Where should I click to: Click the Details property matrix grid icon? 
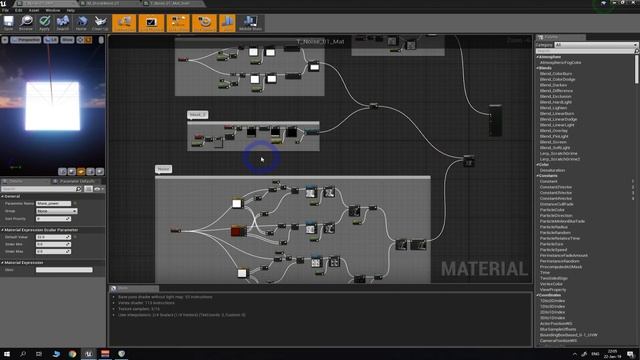click(88, 189)
